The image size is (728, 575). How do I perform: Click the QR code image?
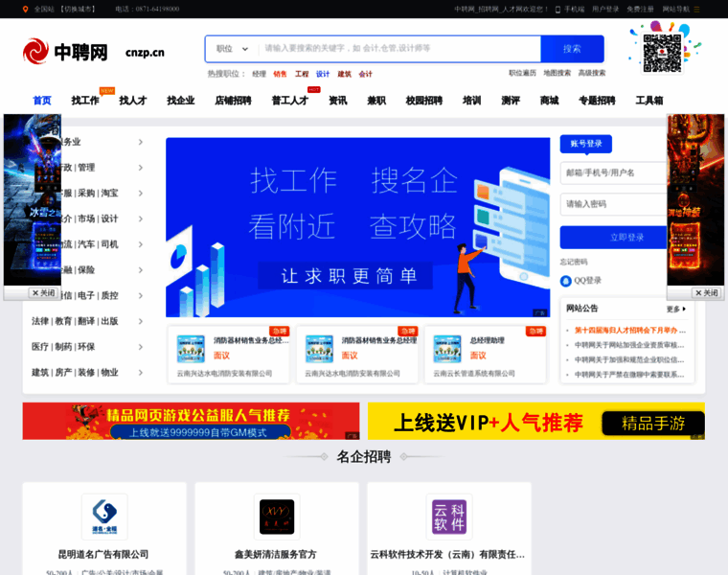[662, 53]
